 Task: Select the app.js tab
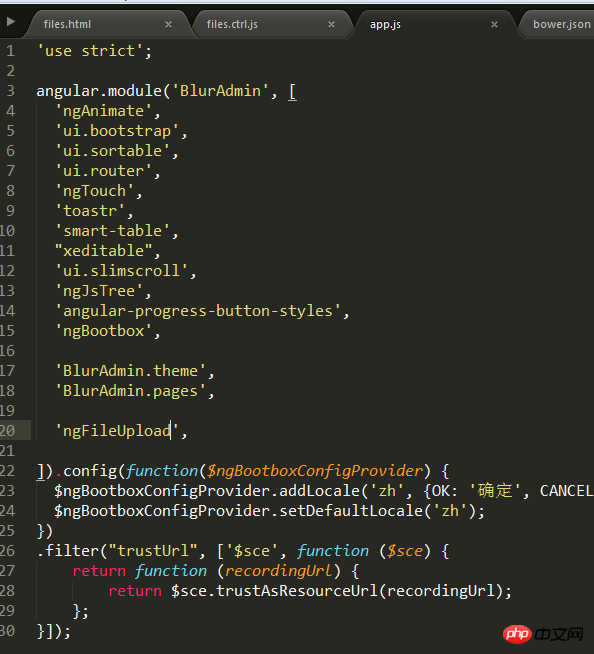point(385,24)
